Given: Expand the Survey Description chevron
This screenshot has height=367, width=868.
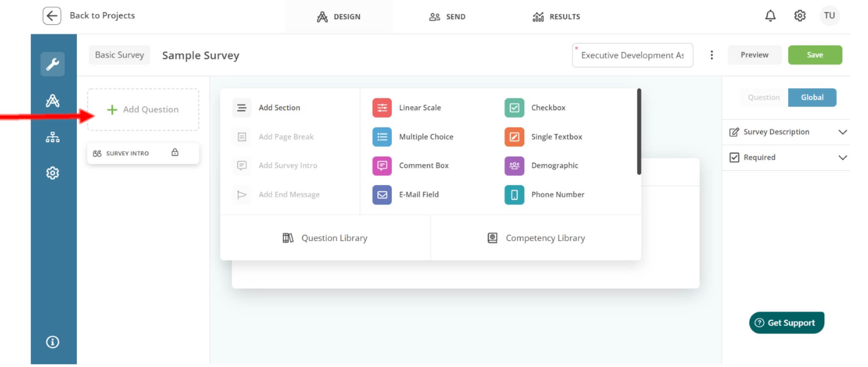Looking at the screenshot, I should (842, 132).
